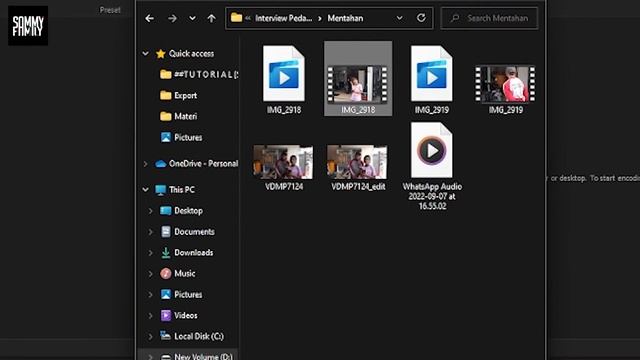This screenshot has height=360, width=640.
Task: Expand Local Disk (C:) node
Action: 151,336
